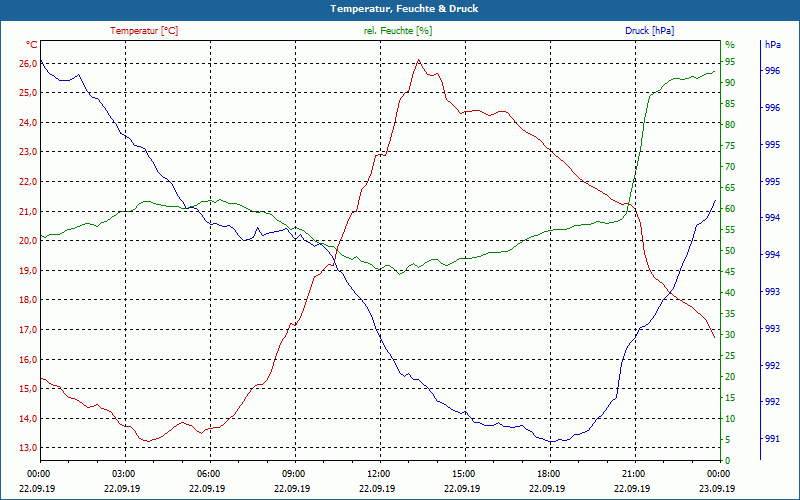
Task: Select the green '25' humidity axis tick
Action: click(730, 356)
